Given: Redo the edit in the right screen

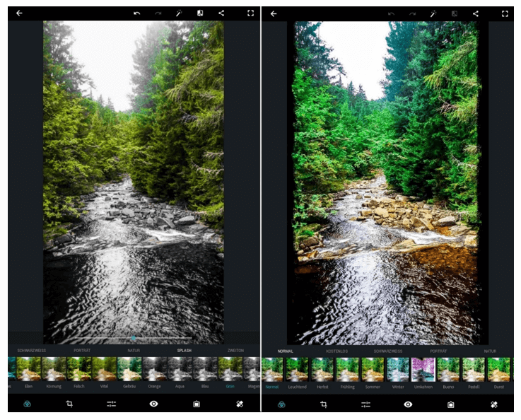Looking at the screenshot, I should (x=413, y=14).
